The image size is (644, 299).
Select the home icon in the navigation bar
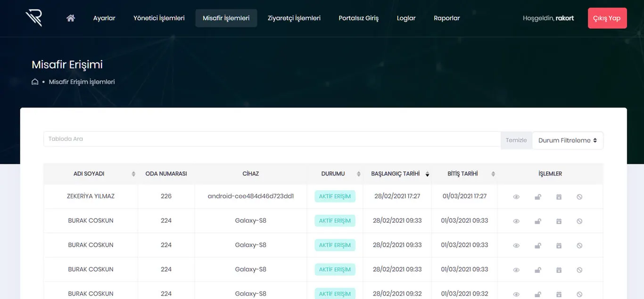click(x=70, y=17)
